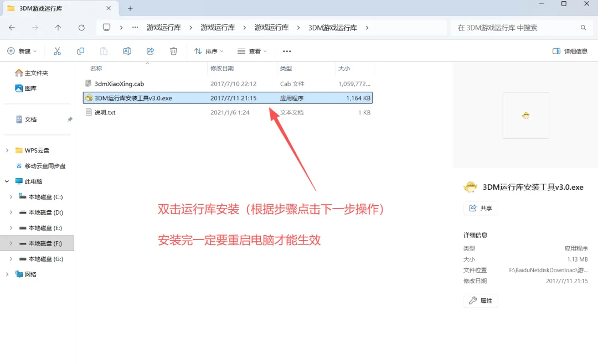Click the first 游戏运行库 breadcrumb segment
Screen dimensions: 598x364
click(x=164, y=28)
